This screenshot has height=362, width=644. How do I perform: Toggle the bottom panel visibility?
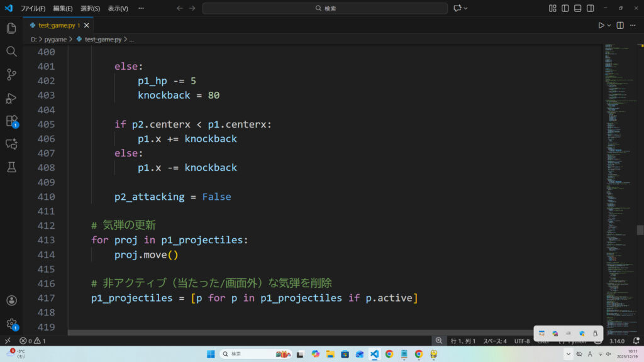click(x=578, y=8)
